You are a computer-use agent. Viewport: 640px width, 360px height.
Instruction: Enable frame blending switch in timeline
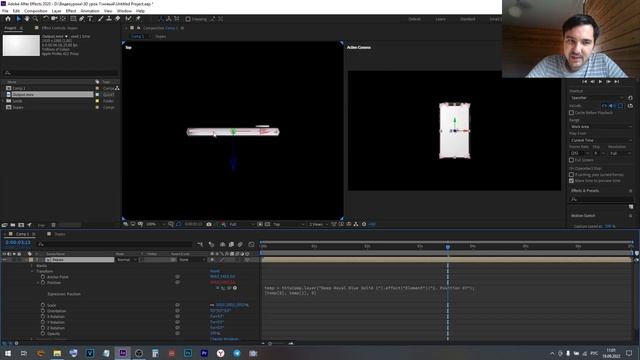231,244
